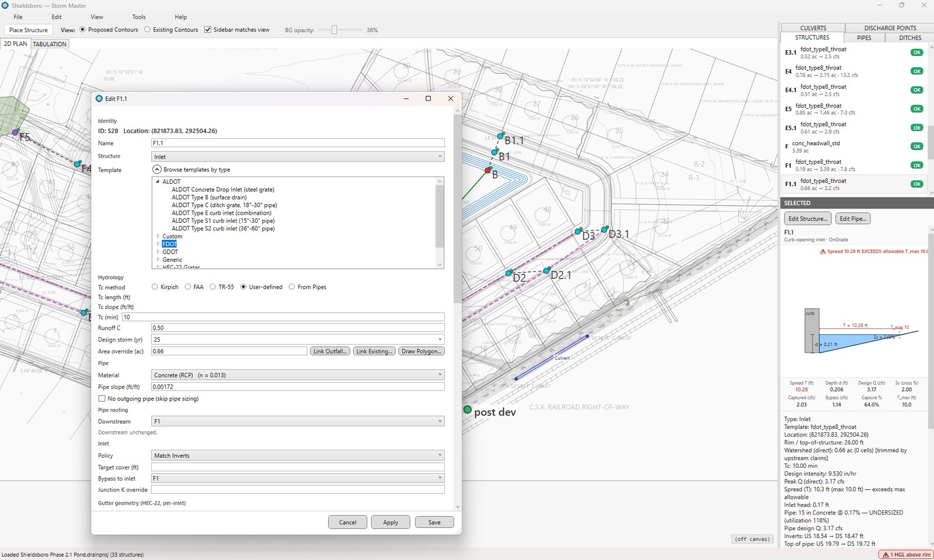Open the inlet Policy dropdown
The width and height of the screenshot is (934, 560).
click(298, 456)
